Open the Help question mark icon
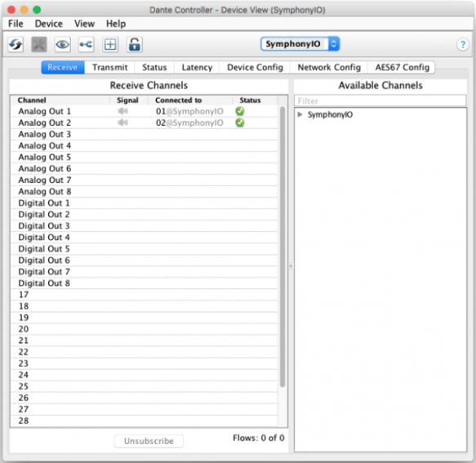Viewport: 476px width, 463px height. 463,45
